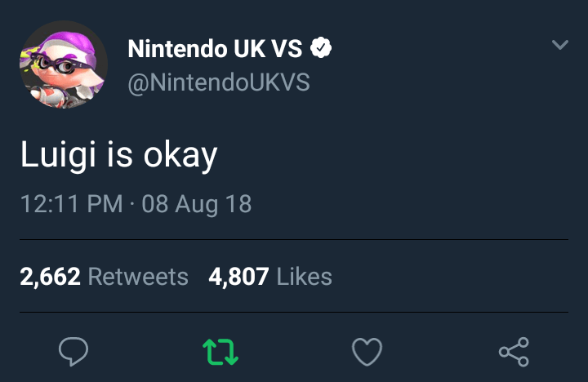This screenshot has height=382, width=588.
Task: Open the share options icon
Action: 514,351
